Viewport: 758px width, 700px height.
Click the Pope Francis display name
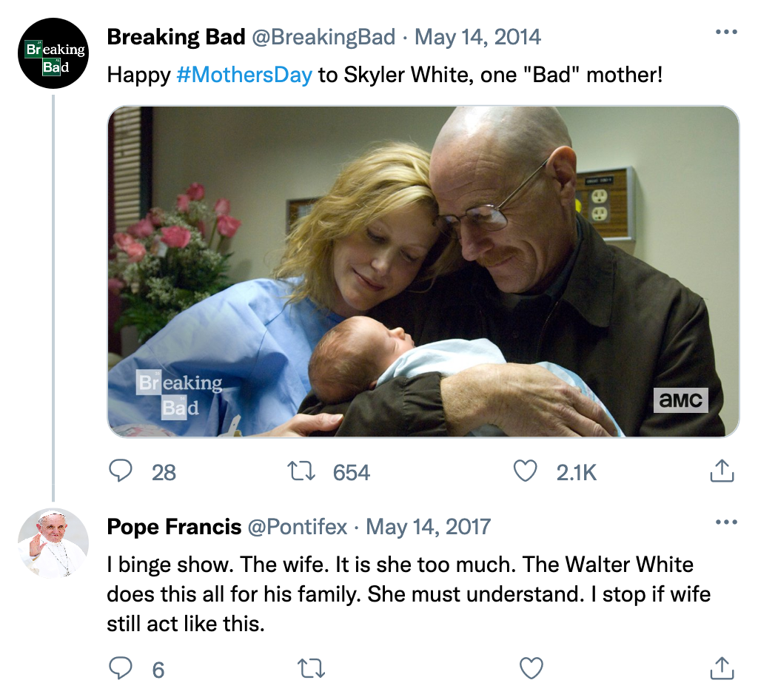(174, 527)
